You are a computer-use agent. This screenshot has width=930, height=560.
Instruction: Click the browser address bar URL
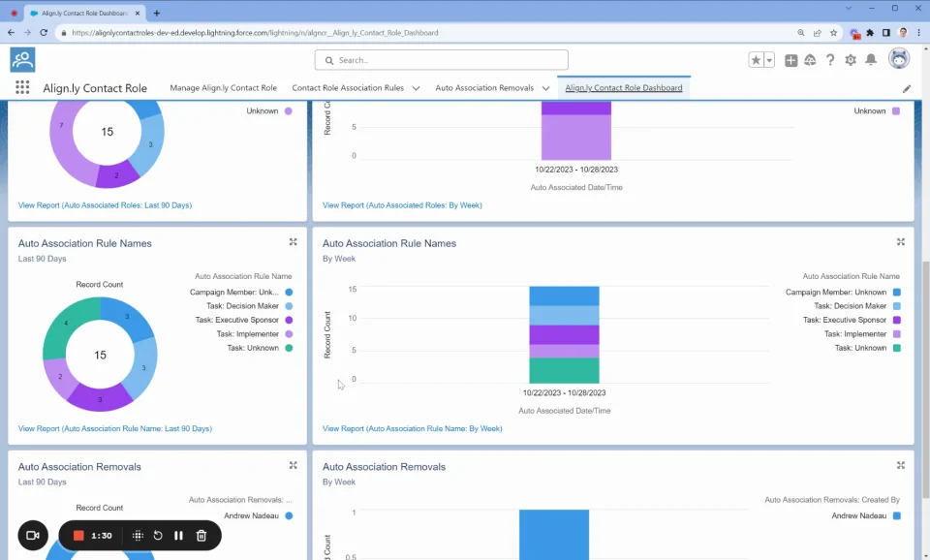(255, 33)
